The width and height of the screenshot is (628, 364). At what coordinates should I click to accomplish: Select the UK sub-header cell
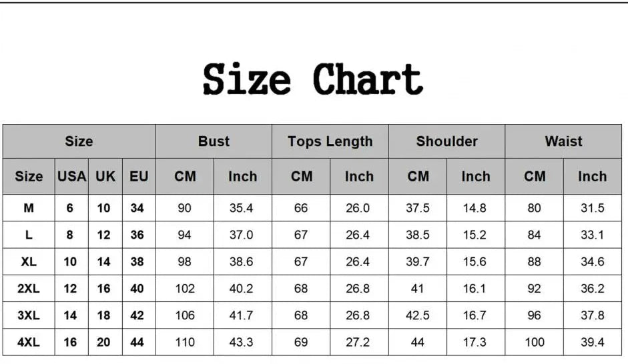tap(105, 177)
